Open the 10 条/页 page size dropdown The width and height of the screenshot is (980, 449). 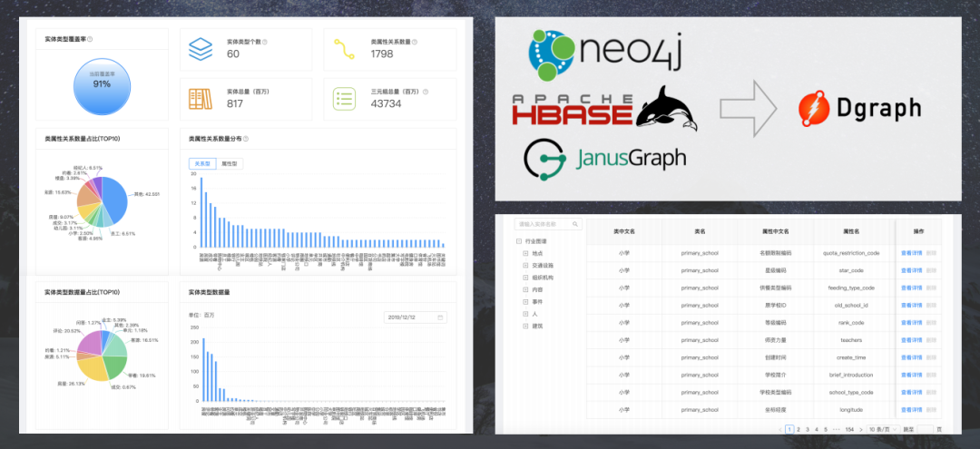(884, 429)
